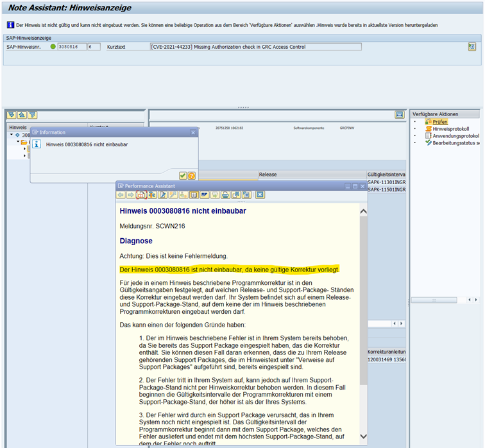Click the GRCPINW software component value

pos(346,128)
